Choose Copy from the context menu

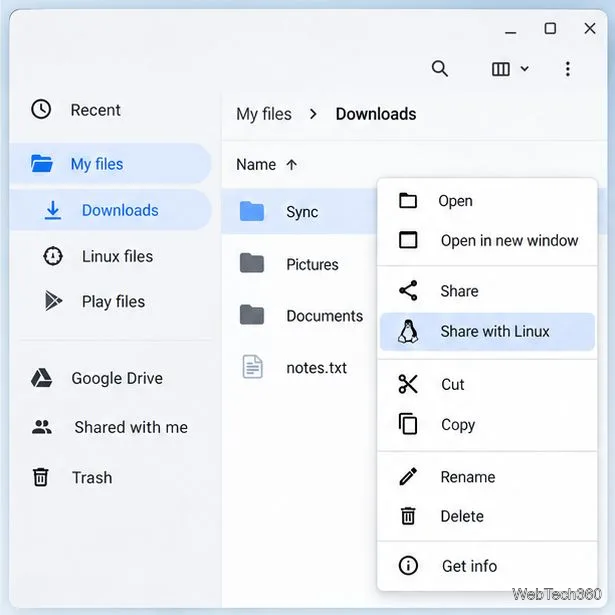pos(487,424)
